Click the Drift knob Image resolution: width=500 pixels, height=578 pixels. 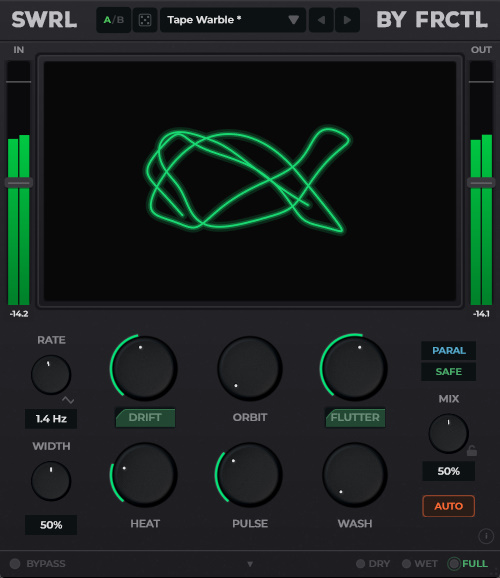[144, 368]
